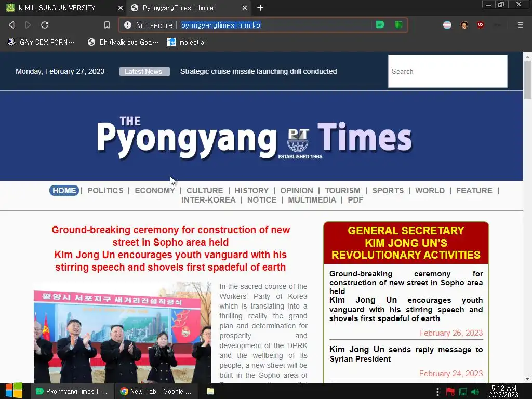
Task: Open the uBlock Origin extension icon
Action: [x=481, y=25]
